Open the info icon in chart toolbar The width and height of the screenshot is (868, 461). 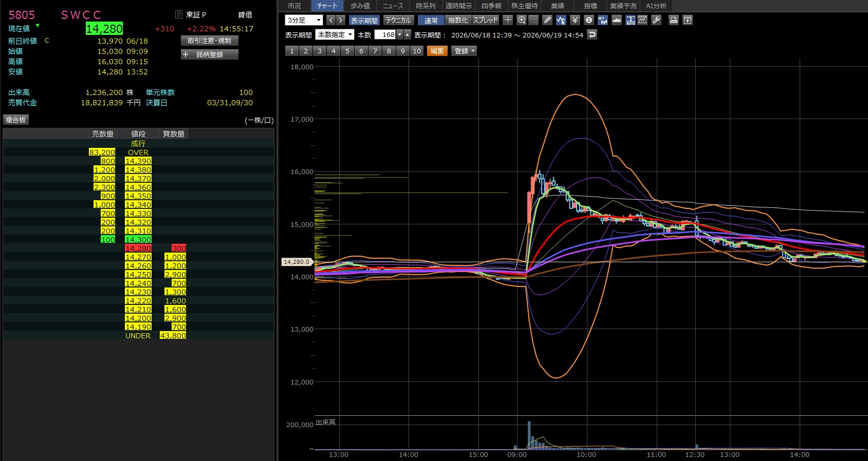pos(589,20)
